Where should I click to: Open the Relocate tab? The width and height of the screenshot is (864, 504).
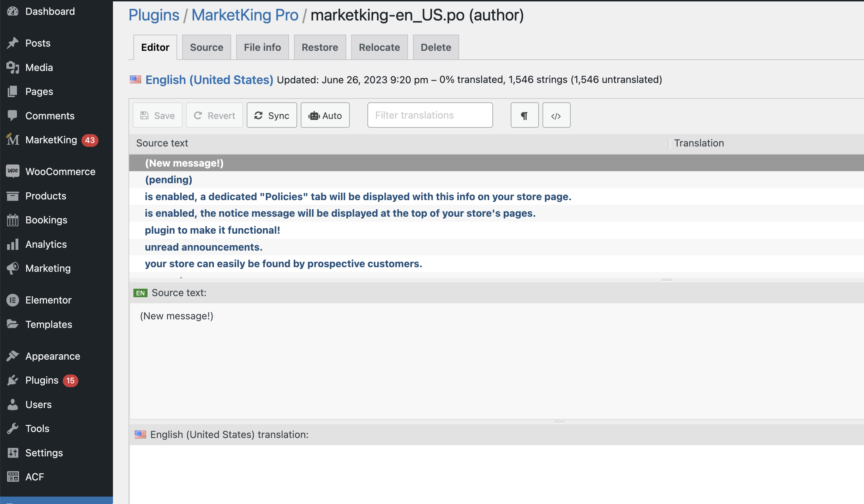pos(379,47)
